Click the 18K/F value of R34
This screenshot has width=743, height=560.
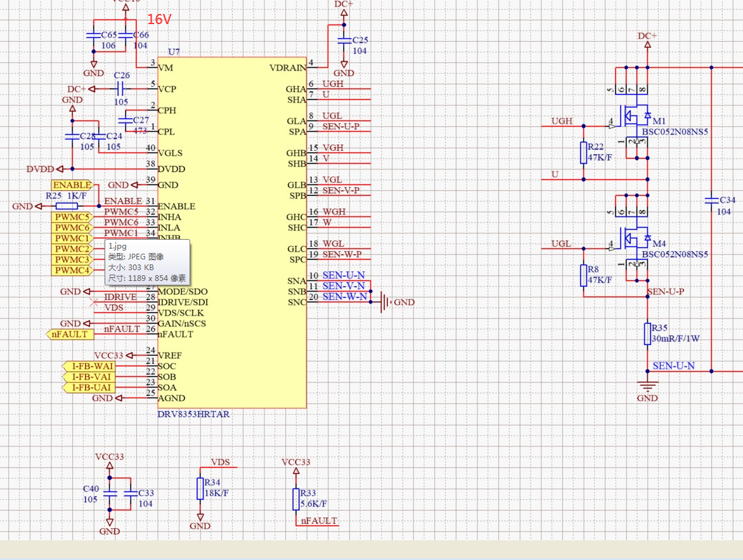pos(217,493)
